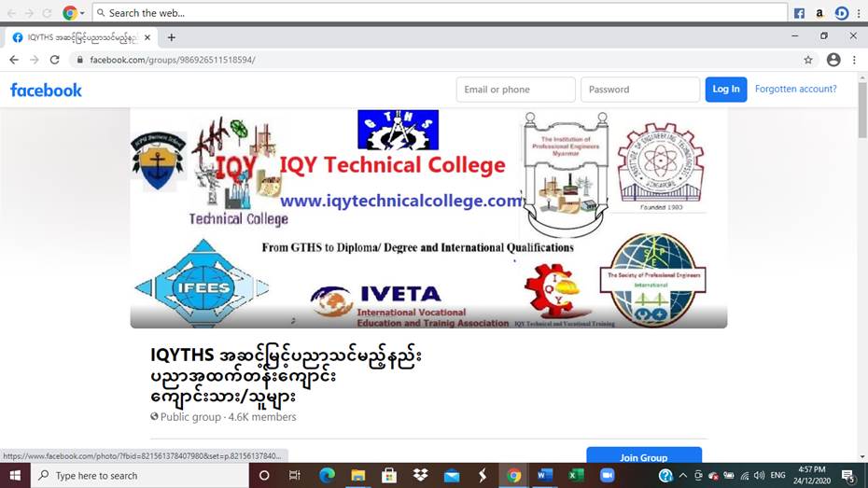Switch to Microsoft Word on the taskbar
868x488 pixels.
click(x=545, y=475)
